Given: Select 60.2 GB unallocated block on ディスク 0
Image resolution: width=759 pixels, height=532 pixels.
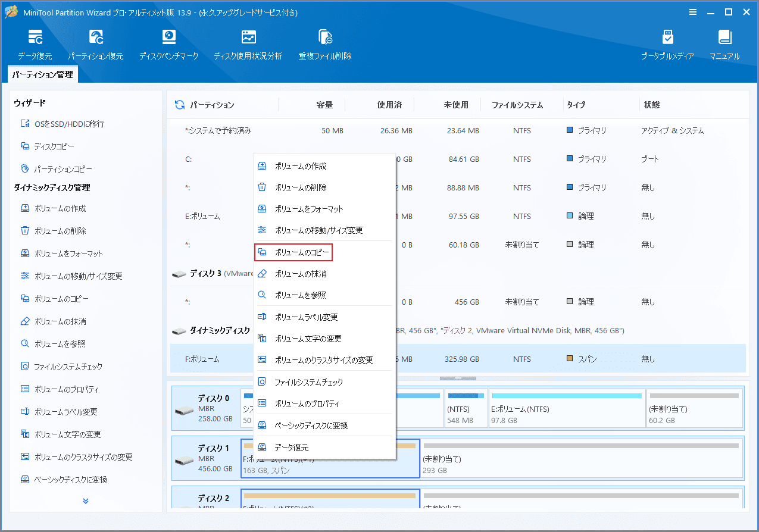Looking at the screenshot, I should (x=695, y=408).
